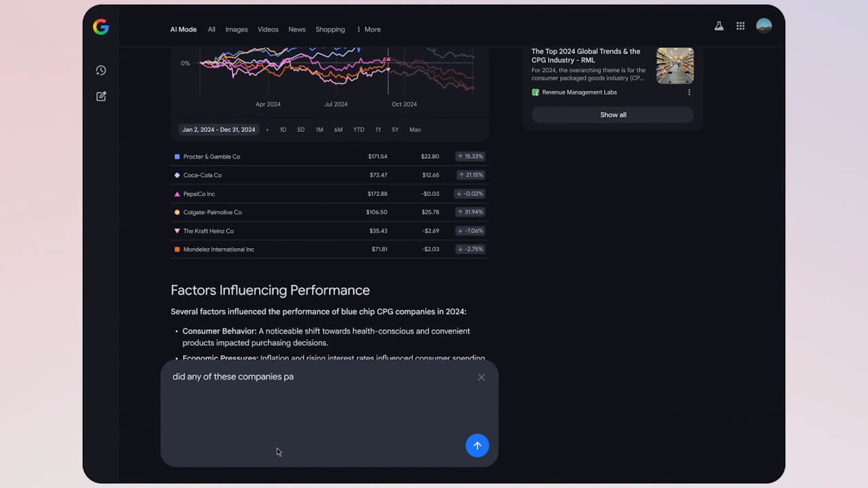Click the Revenue Management Labs source name

(579, 93)
